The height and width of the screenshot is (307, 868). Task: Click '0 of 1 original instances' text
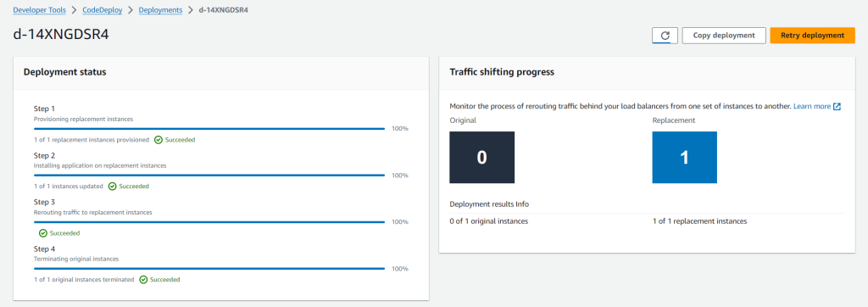tap(489, 221)
